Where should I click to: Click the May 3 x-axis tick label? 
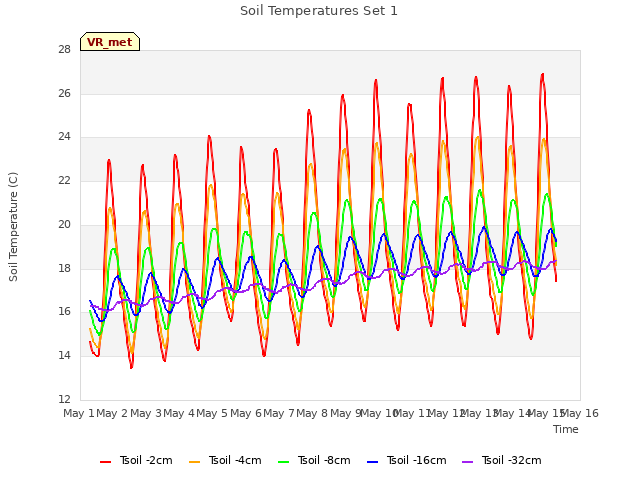145,413
